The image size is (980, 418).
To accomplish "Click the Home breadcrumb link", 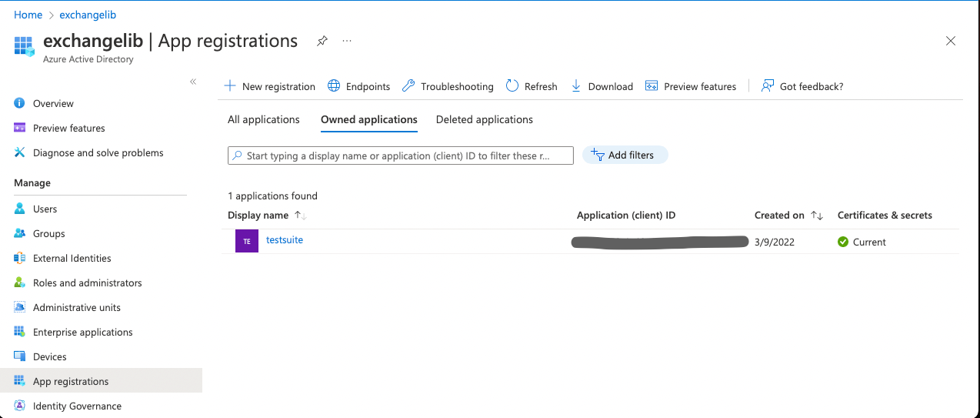I will coord(28,15).
